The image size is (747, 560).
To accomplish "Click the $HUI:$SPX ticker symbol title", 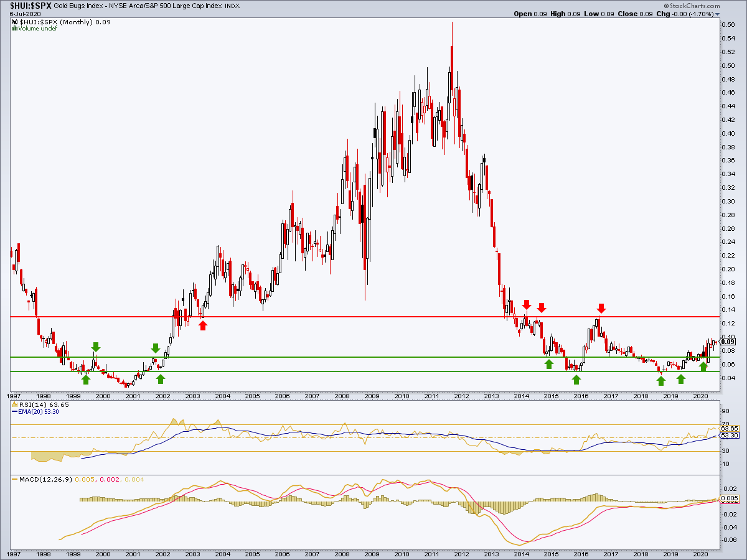I will (29, 6).
